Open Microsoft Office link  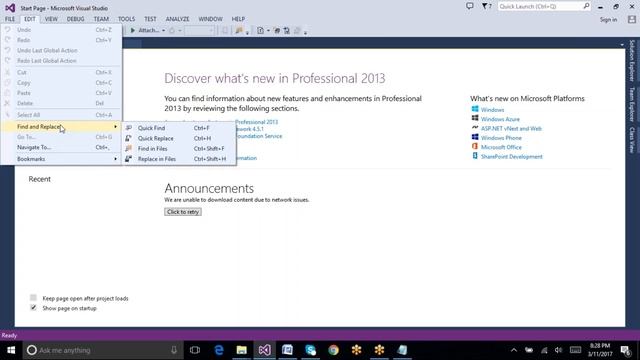click(x=501, y=147)
